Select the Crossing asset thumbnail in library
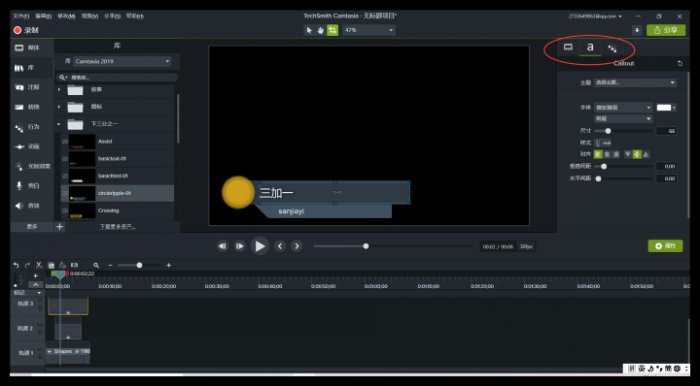The height and width of the screenshot is (386, 700). (x=82, y=211)
